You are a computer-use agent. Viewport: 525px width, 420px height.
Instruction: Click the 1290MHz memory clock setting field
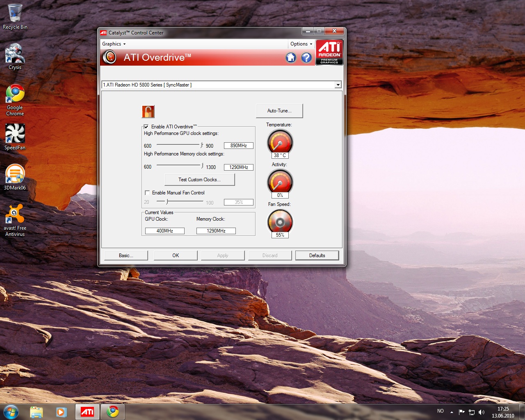coord(239,167)
